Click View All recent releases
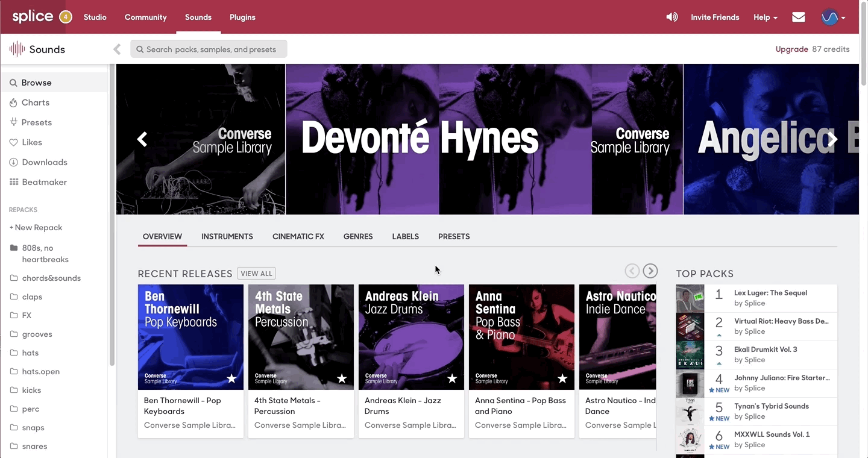The height and width of the screenshot is (458, 868). 257,274
